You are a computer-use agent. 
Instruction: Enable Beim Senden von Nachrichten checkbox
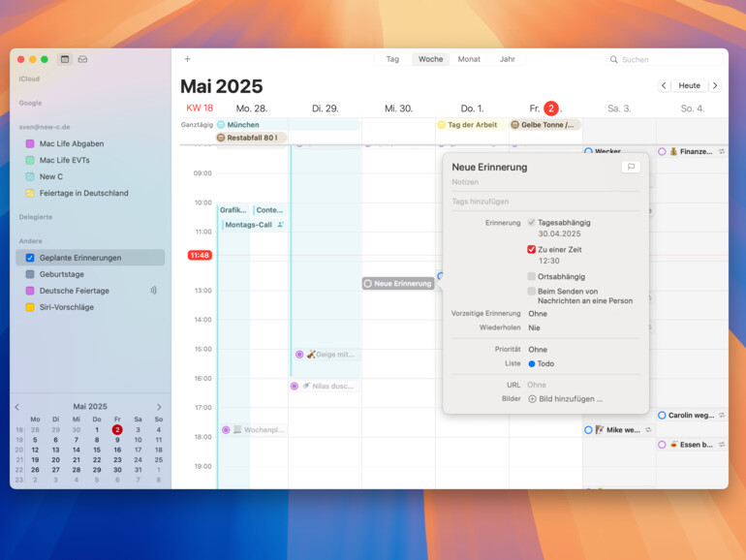point(532,291)
